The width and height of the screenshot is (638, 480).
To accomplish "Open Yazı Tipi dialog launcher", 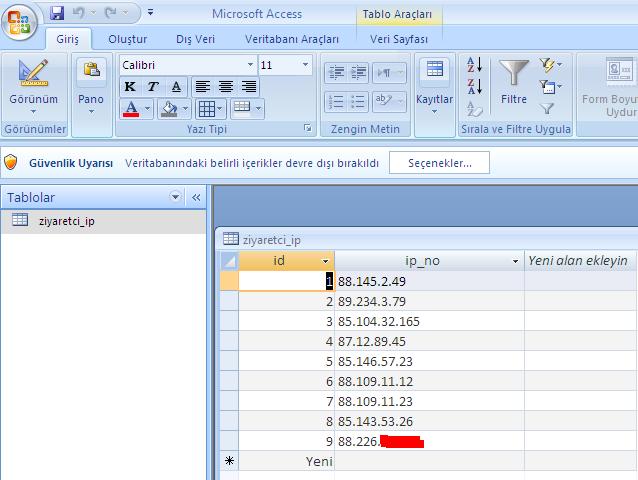I will [308, 129].
